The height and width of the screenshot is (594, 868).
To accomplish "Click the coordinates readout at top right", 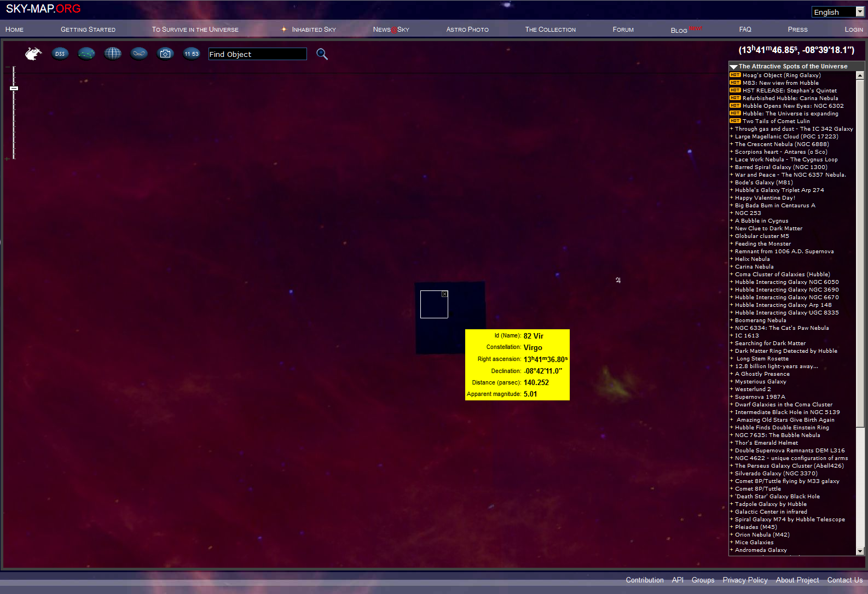I will tap(796, 50).
